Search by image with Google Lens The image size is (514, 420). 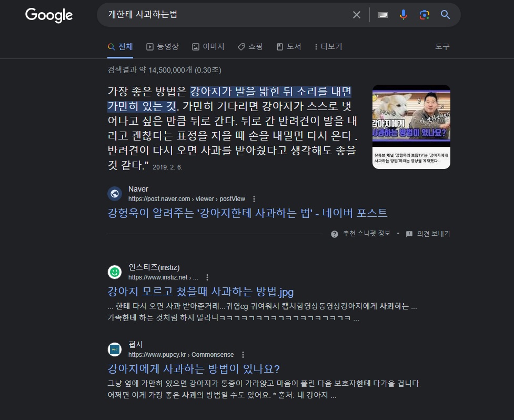click(x=425, y=15)
